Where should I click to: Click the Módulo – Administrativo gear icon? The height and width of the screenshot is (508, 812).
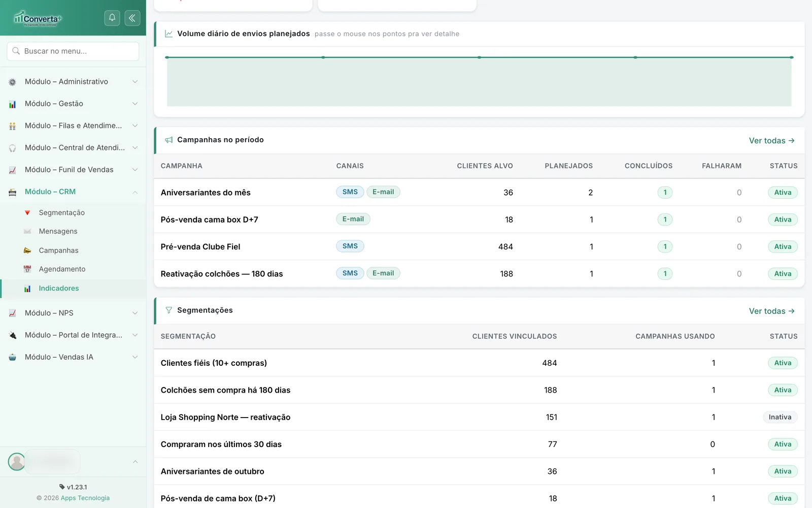tap(13, 82)
